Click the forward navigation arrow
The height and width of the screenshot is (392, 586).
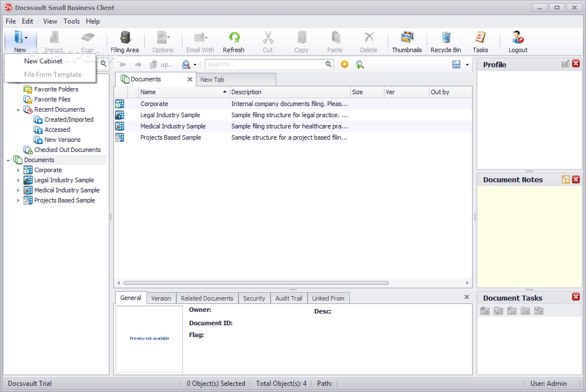(138, 64)
